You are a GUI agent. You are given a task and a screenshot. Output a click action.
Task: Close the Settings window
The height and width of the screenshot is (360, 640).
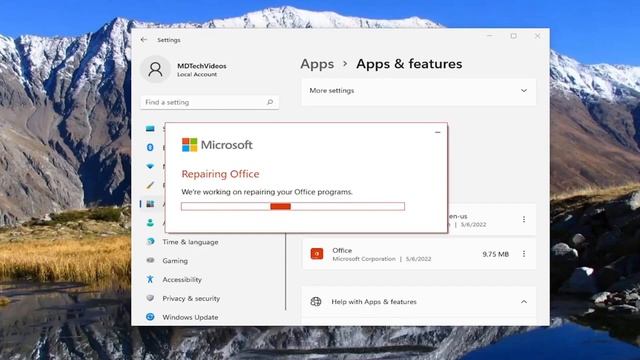[538, 36]
